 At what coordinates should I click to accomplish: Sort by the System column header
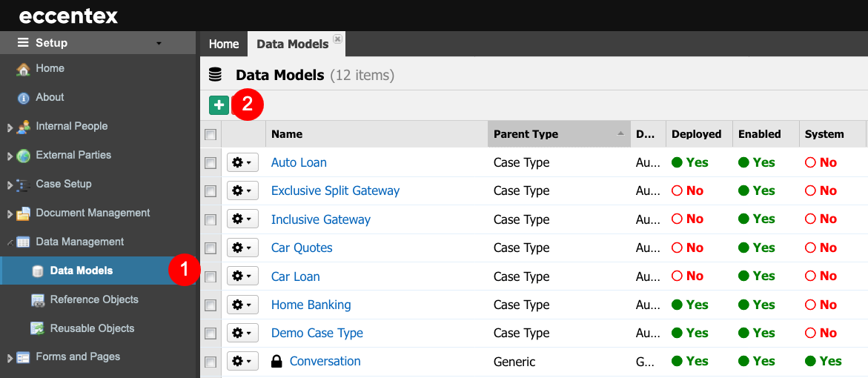click(x=832, y=134)
